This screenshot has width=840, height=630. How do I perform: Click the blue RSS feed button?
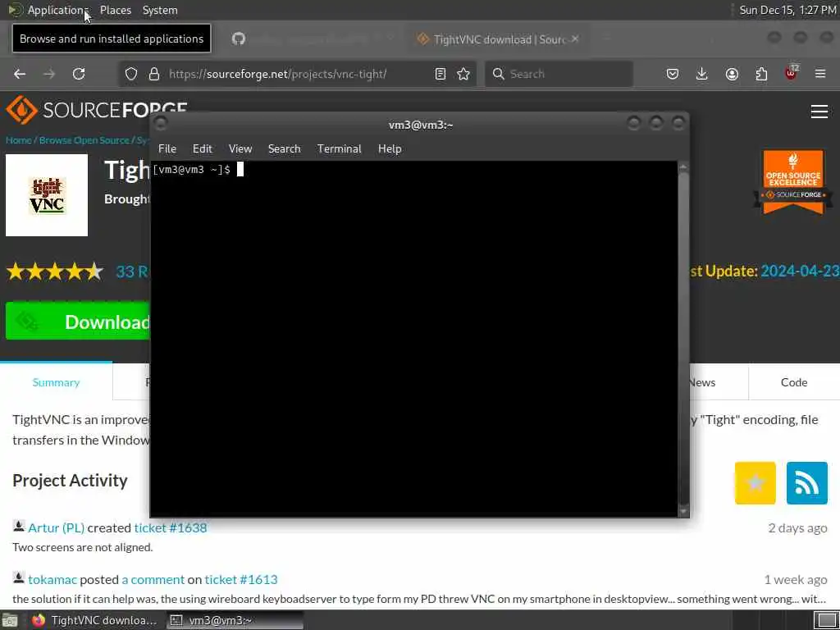click(x=807, y=482)
